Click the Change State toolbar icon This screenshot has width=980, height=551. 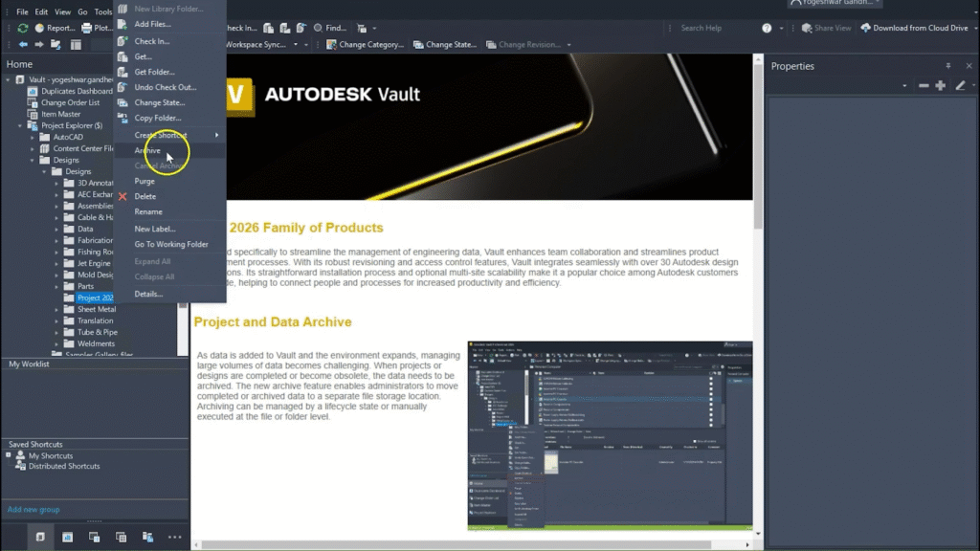coord(418,45)
